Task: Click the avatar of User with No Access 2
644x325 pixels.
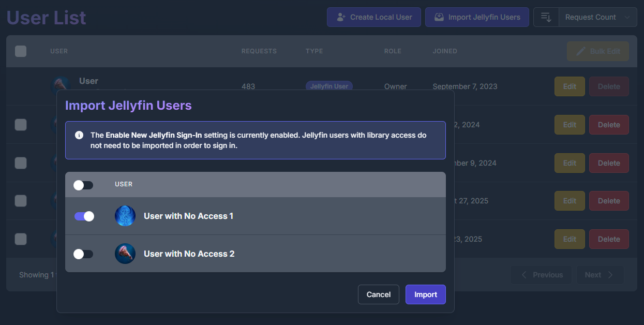Action: coord(125,254)
